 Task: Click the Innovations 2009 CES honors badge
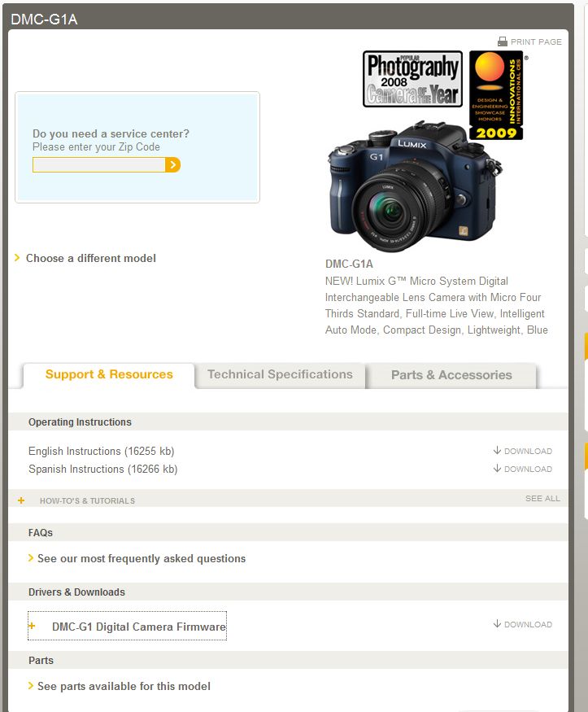click(496, 95)
